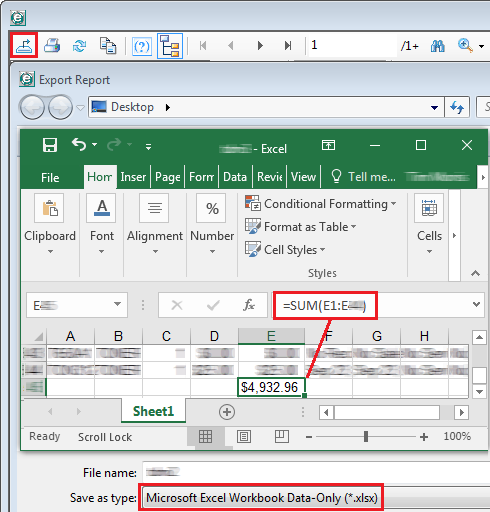Click the Insert Function fx icon

pos(249,305)
